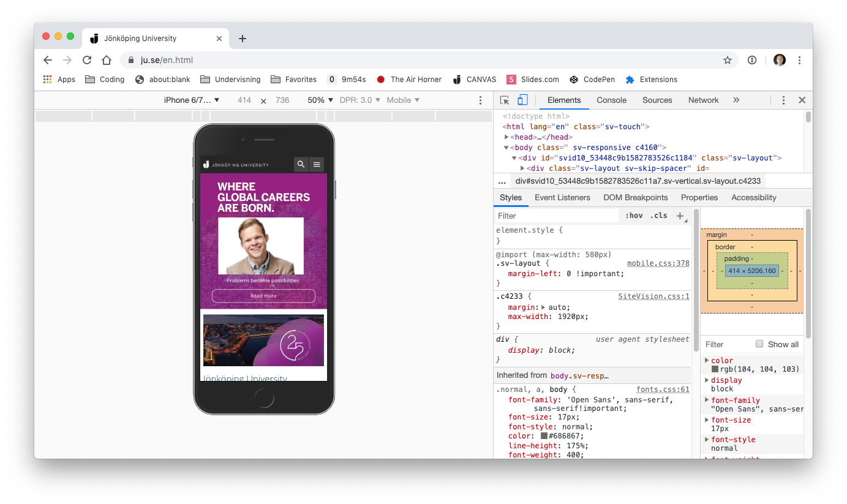Switch to the Console tab
This screenshot has width=847, height=504.
click(612, 100)
